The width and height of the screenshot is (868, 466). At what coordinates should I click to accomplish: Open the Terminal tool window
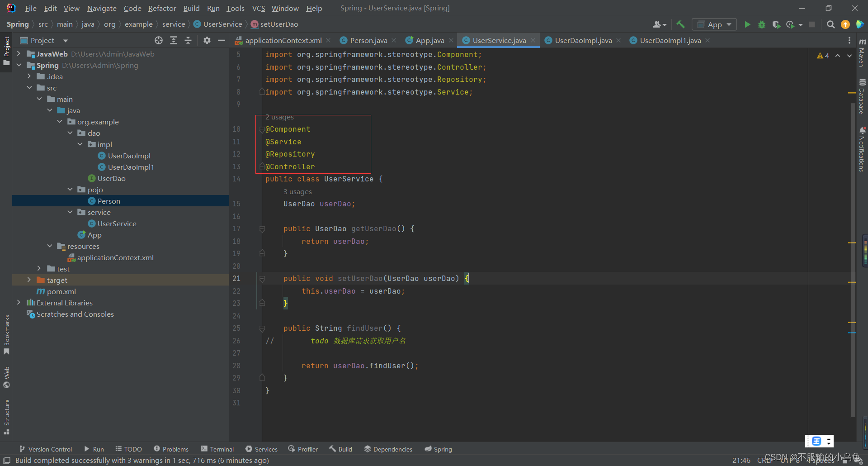coord(217,449)
